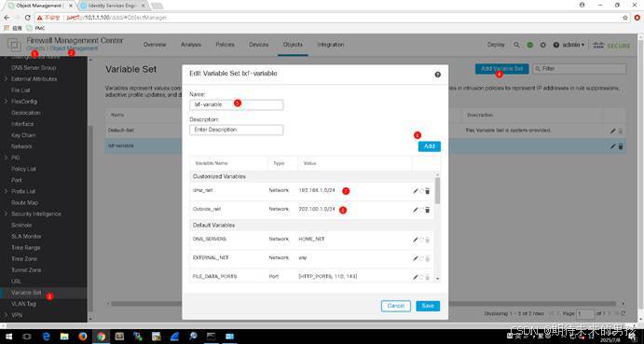Open help icon in Edit Variable Set dialog
The image size is (644, 344).
tap(437, 75)
